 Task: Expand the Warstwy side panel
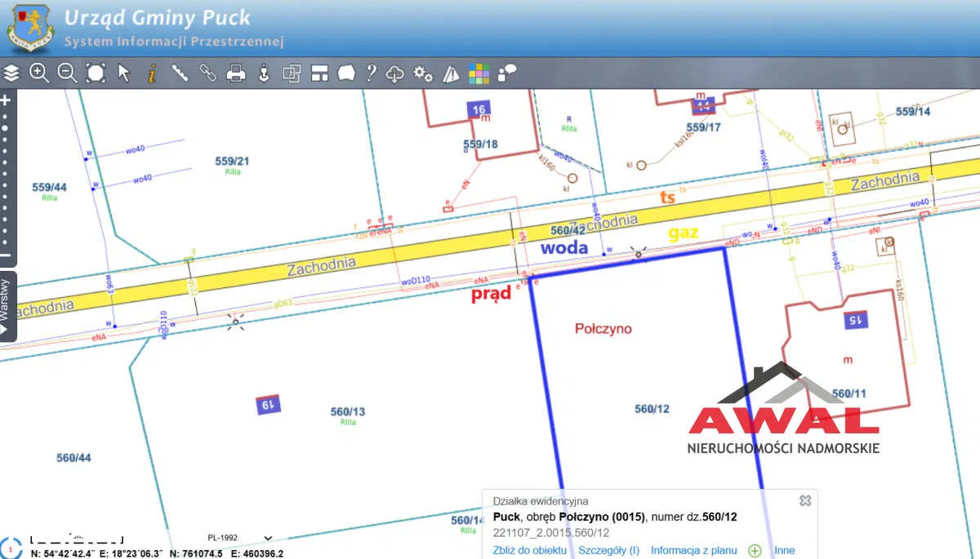(7, 306)
